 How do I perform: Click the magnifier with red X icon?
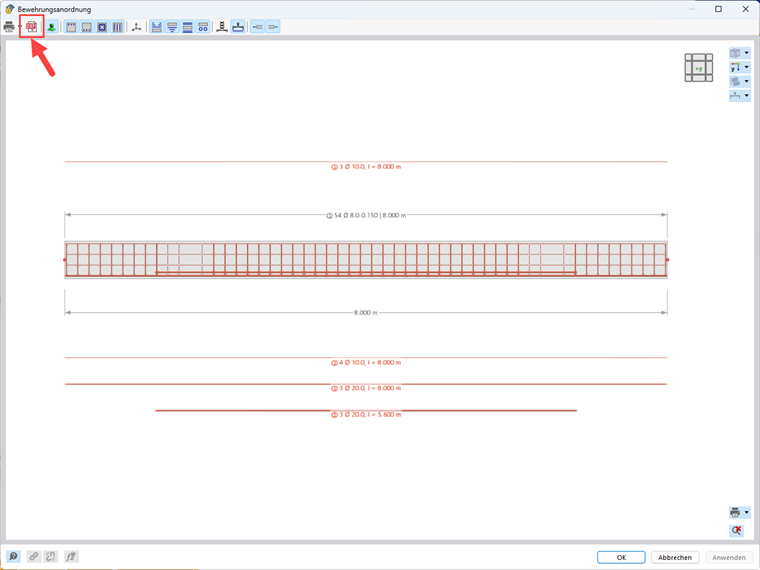coord(737,530)
